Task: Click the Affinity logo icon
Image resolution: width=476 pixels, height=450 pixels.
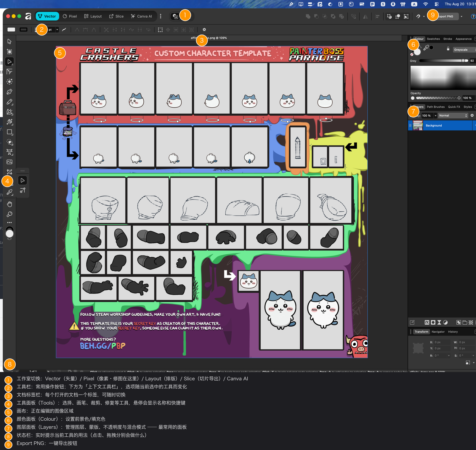Action: 28,16
